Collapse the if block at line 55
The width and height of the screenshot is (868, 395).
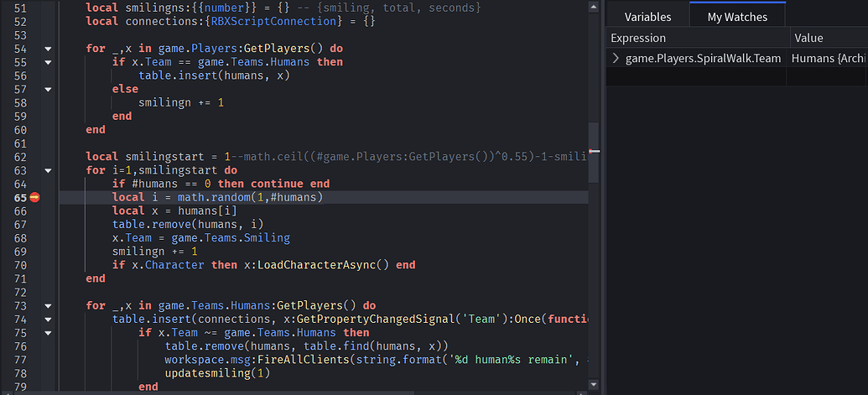(48, 63)
